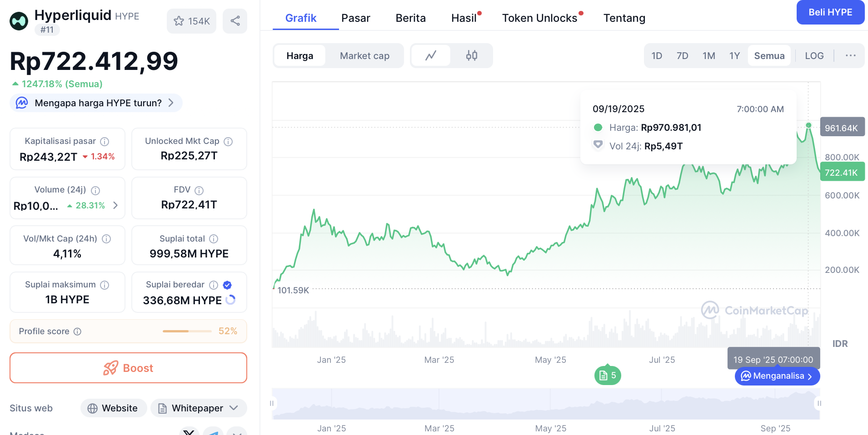Screen dimensions: 868x435
Task: Select the Harga chart toggle
Action: pyautogui.click(x=300, y=55)
